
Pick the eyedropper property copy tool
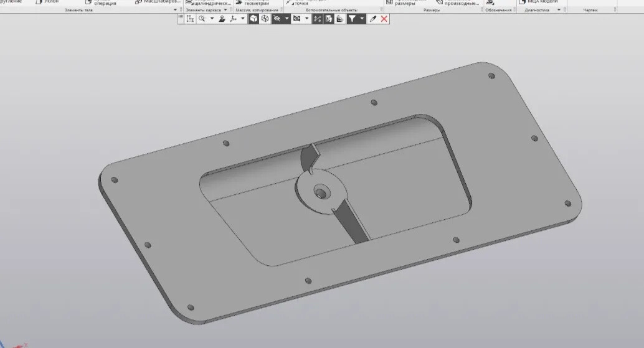[373, 19]
